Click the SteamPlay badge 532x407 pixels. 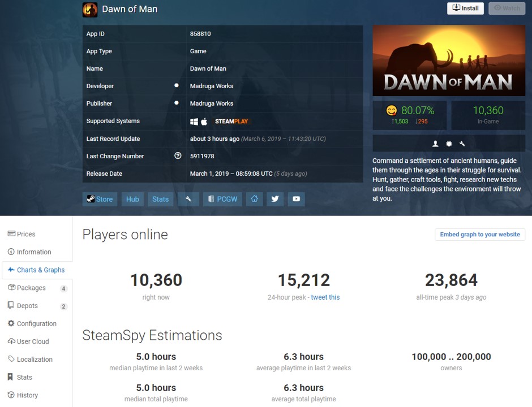click(x=231, y=122)
